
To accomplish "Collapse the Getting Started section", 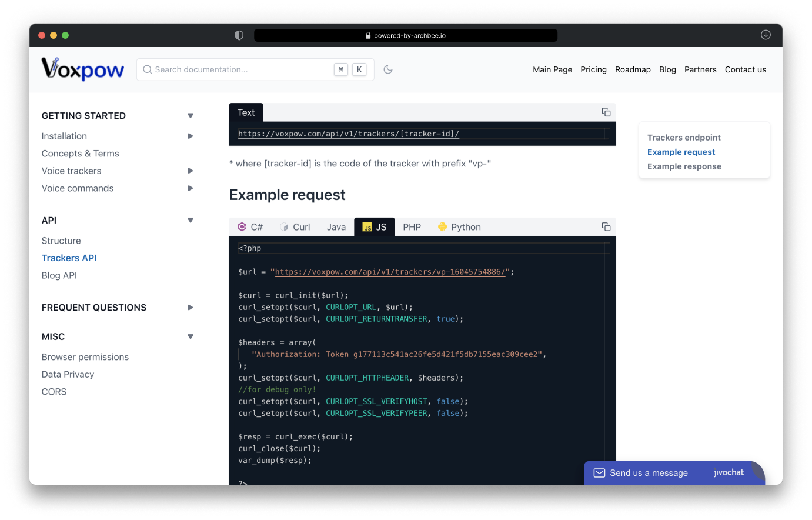I will (190, 116).
